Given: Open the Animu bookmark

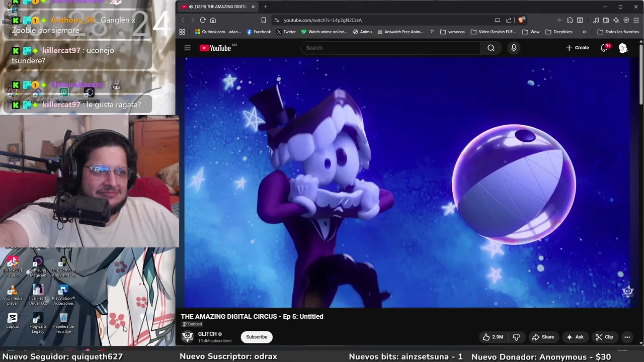Looking at the screenshot, I should [362, 32].
